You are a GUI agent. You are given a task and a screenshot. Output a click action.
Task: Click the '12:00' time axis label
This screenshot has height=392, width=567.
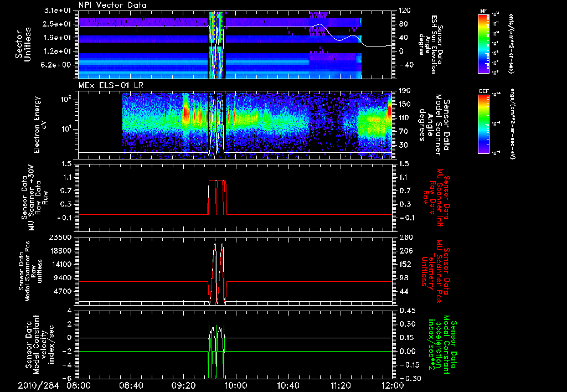click(393, 385)
